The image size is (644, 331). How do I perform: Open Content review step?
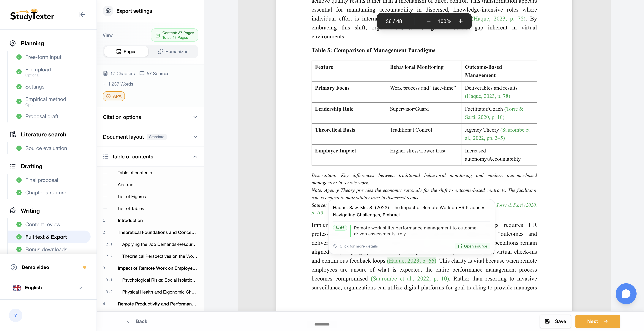[x=43, y=225]
